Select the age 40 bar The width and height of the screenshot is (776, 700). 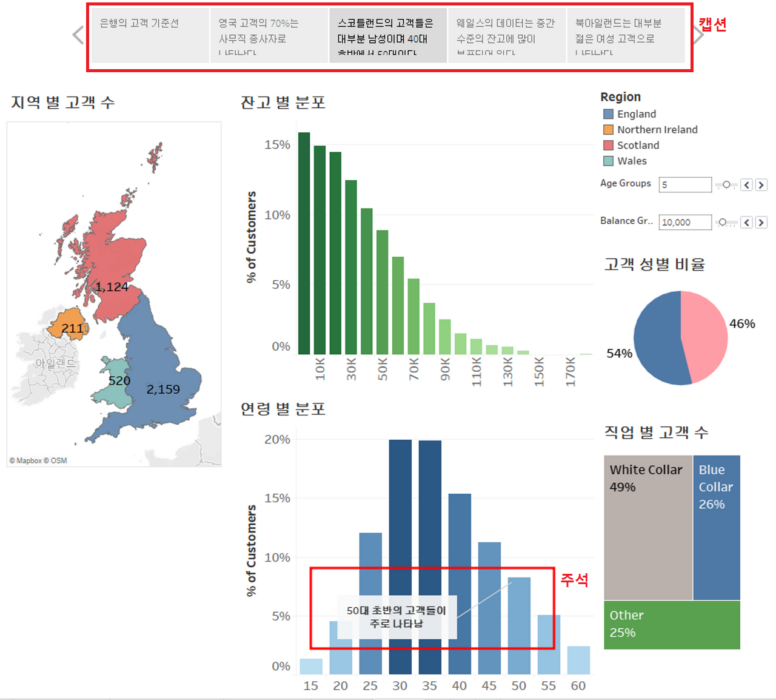pyautogui.click(x=460, y=584)
